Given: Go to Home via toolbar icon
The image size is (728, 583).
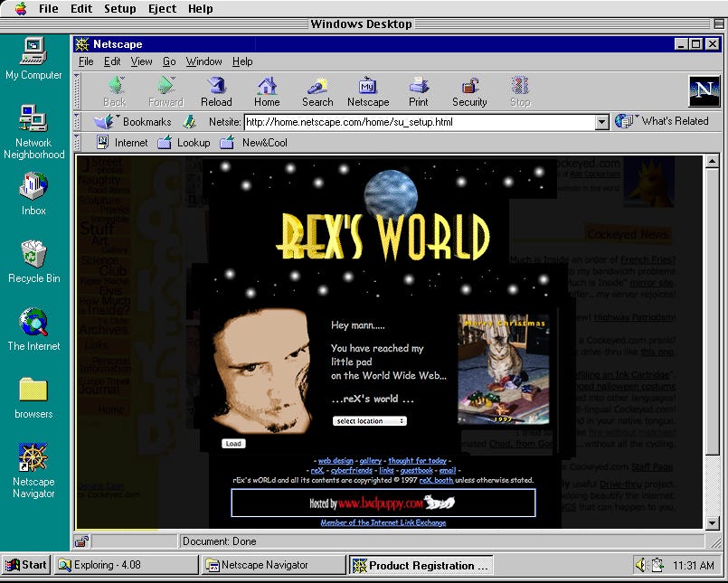Looking at the screenshot, I should pyautogui.click(x=267, y=90).
